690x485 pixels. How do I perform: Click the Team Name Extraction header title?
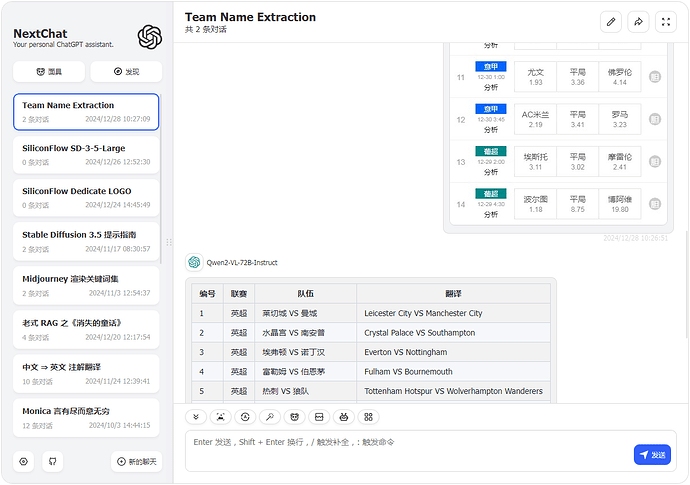coord(250,17)
